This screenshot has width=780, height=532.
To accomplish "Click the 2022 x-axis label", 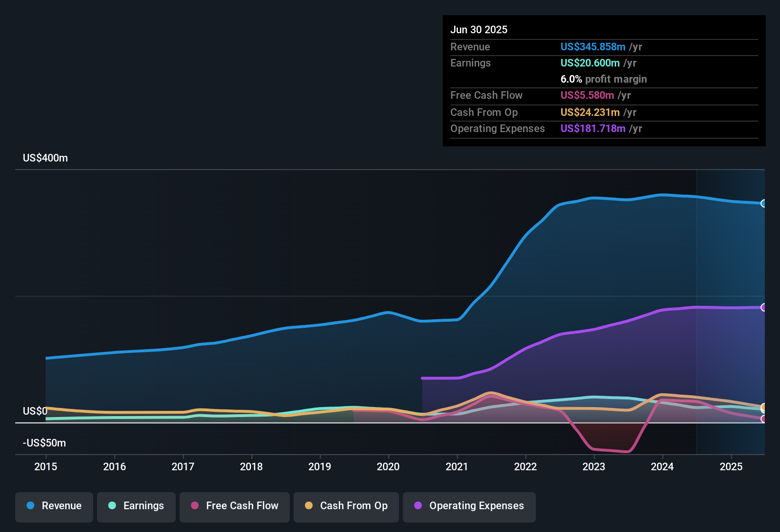I will [x=525, y=466].
